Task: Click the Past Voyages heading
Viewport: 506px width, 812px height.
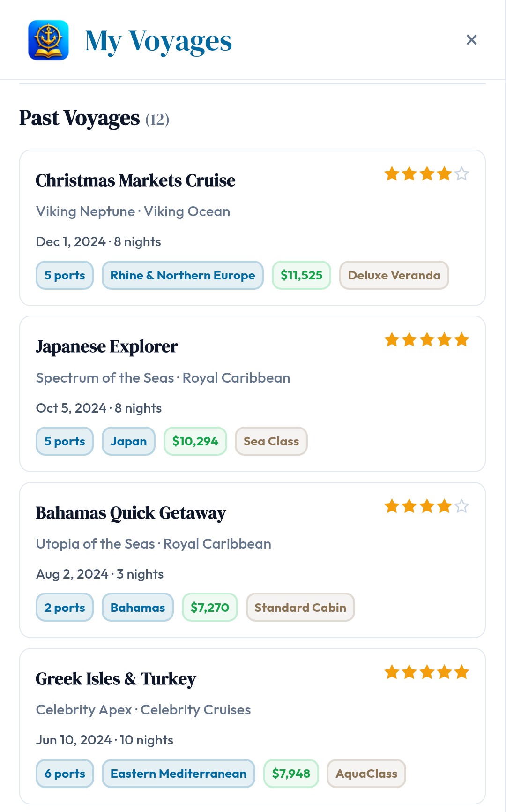Action: [80, 118]
